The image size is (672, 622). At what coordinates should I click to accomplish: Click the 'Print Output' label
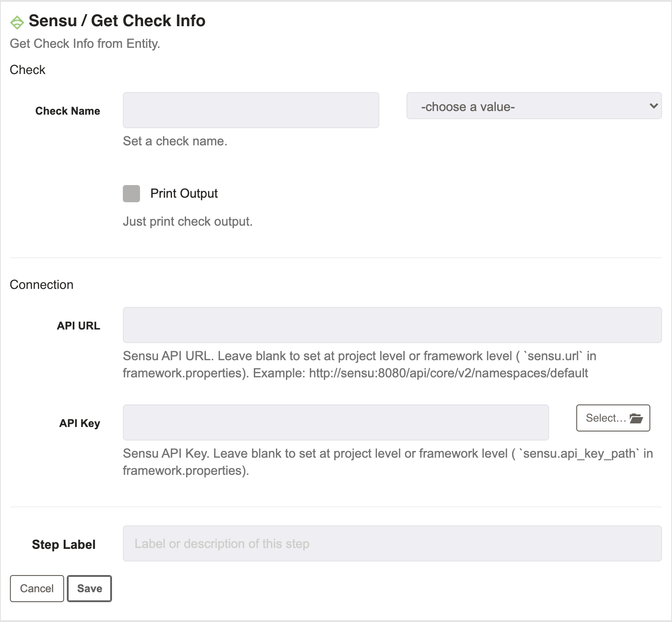click(x=184, y=194)
